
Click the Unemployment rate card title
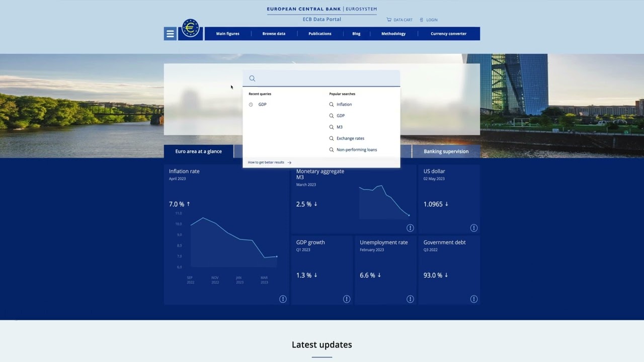tap(383, 242)
